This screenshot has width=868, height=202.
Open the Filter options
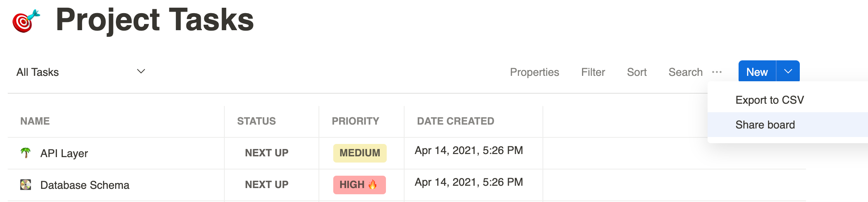[593, 72]
